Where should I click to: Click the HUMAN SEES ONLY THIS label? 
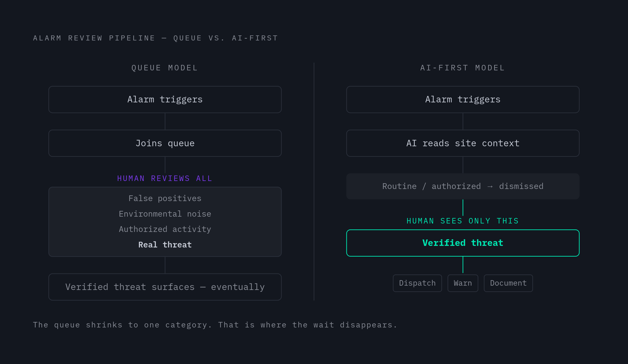(x=463, y=221)
